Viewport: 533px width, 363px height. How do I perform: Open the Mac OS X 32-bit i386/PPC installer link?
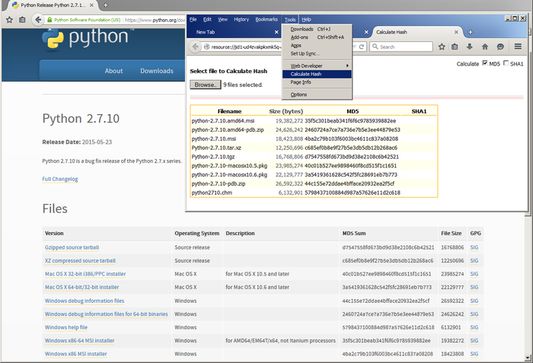[85, 274]
